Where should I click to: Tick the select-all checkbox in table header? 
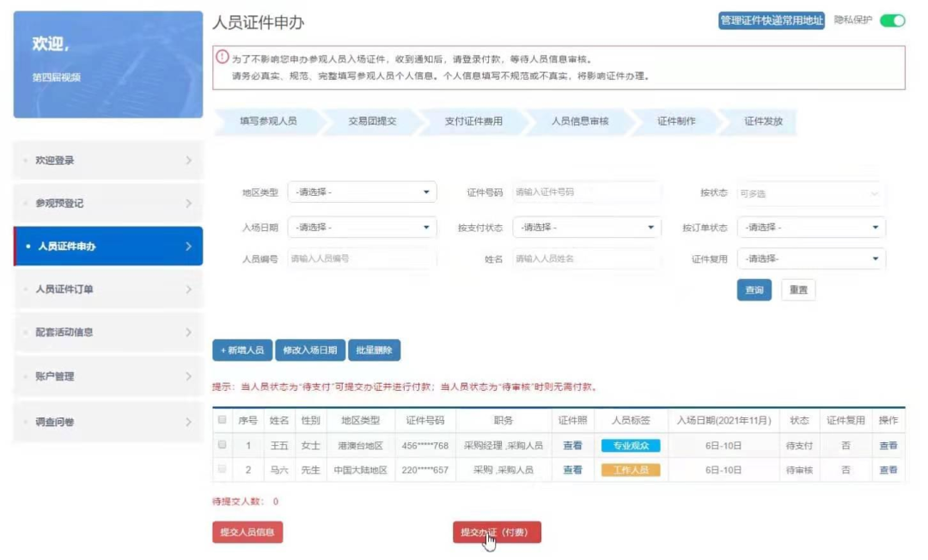[223, 420]
